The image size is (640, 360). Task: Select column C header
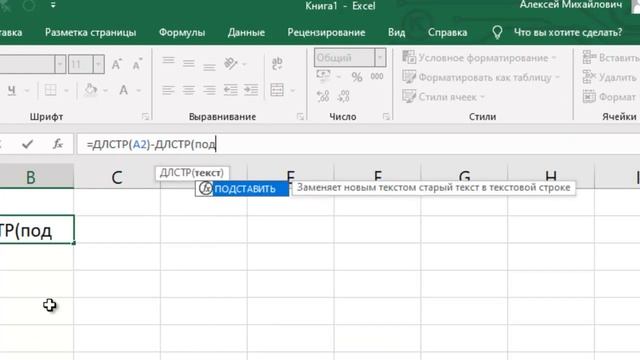117,177
